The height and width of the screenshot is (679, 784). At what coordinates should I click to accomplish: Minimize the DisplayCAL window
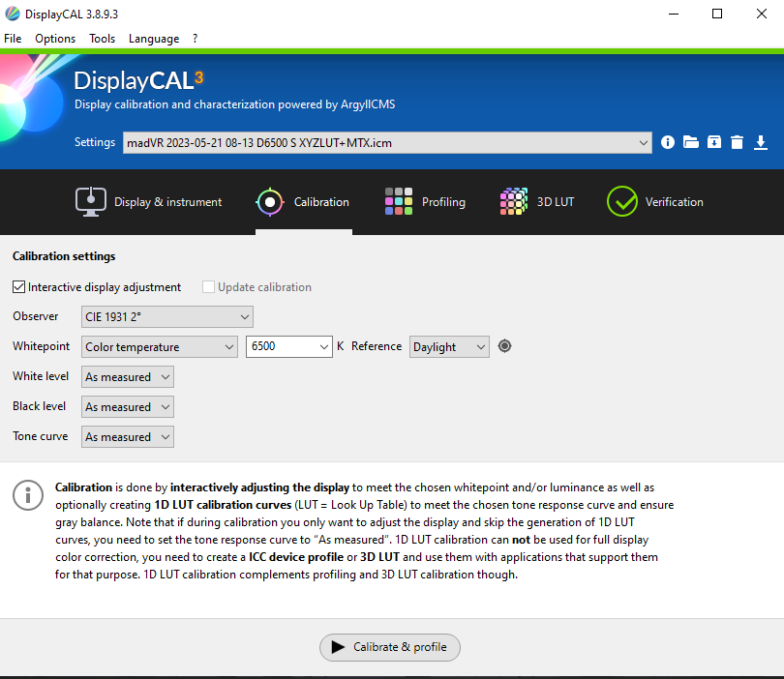point(674,14)
